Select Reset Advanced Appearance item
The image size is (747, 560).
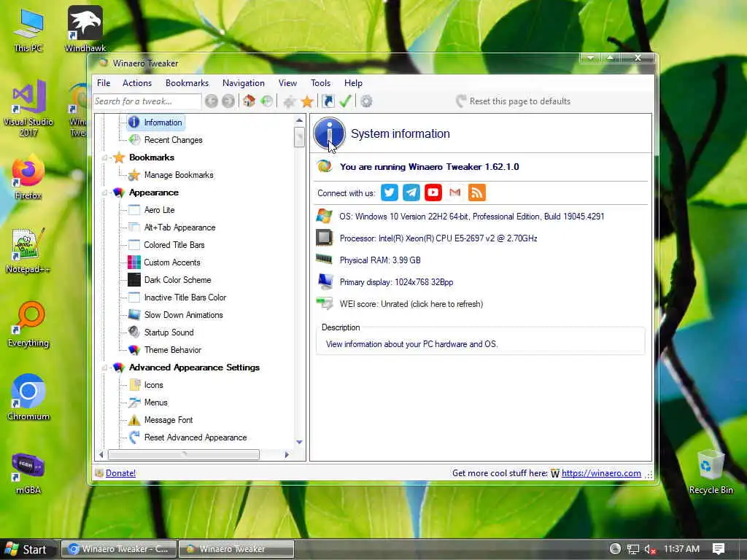tap(196, 437)
